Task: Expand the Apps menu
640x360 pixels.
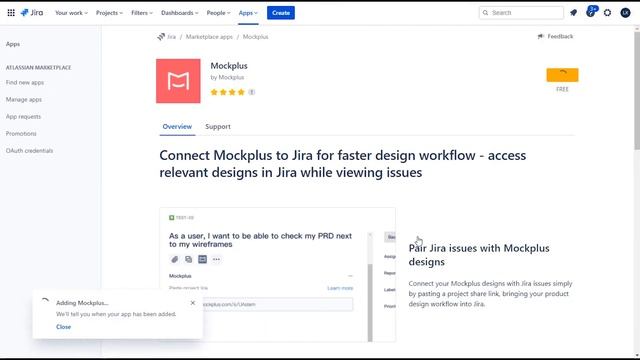Action: pyautogui.click(x=248, y=13)
